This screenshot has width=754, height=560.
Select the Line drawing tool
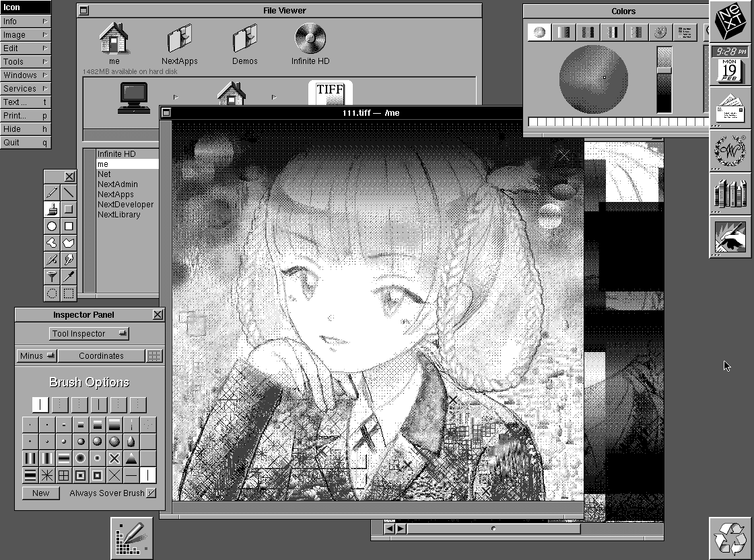coord(69,193)
